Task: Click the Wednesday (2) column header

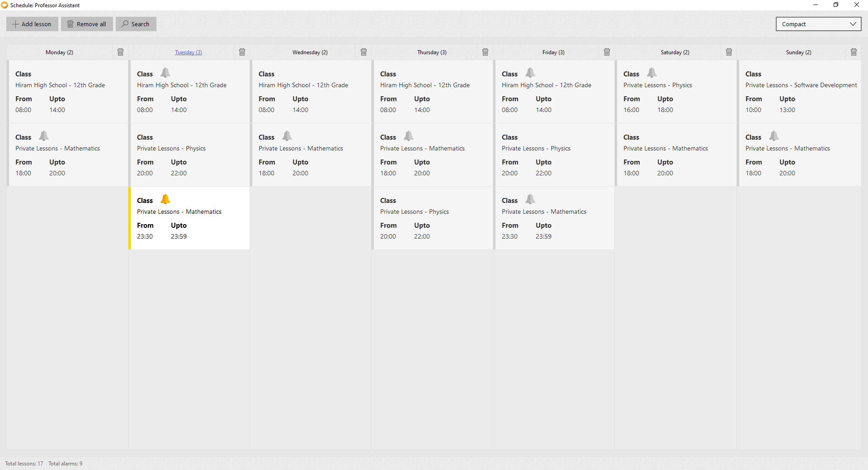Action: point(310,52)
